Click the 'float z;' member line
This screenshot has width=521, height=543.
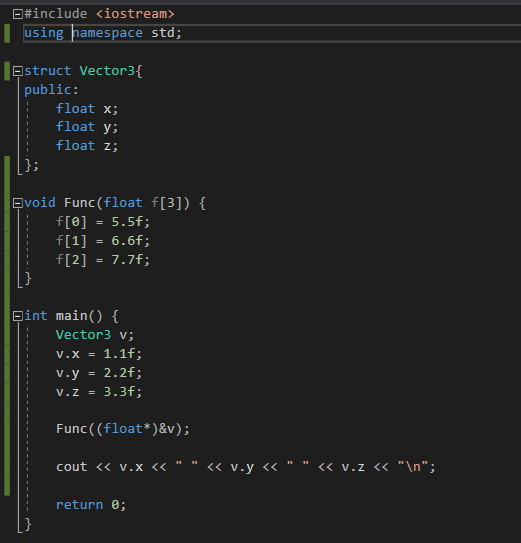87,146
